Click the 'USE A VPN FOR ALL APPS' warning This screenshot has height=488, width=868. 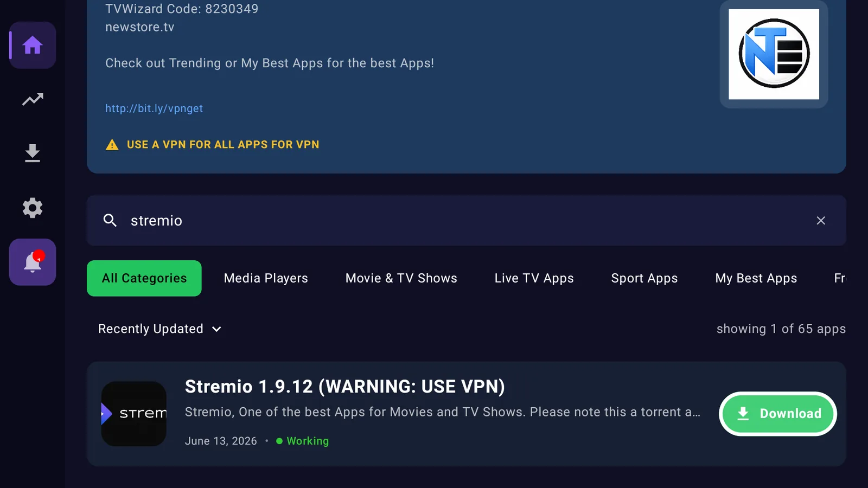point(223,145)
